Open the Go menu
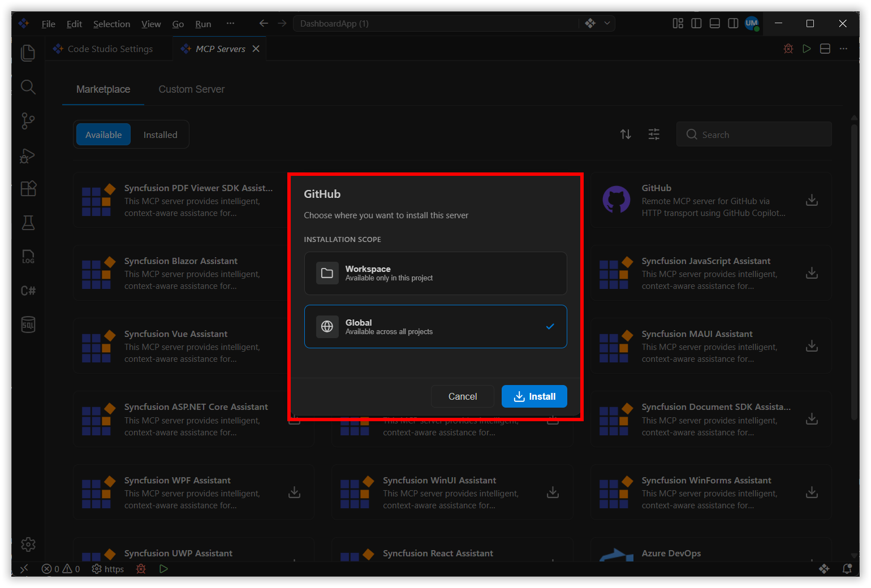 coord(178,24)
